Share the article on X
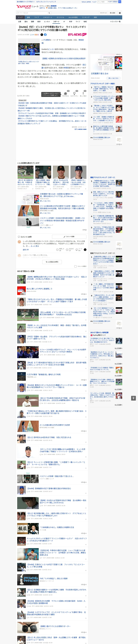The width and height of the screenshot is (138, 644). click(x=42, y=35)
